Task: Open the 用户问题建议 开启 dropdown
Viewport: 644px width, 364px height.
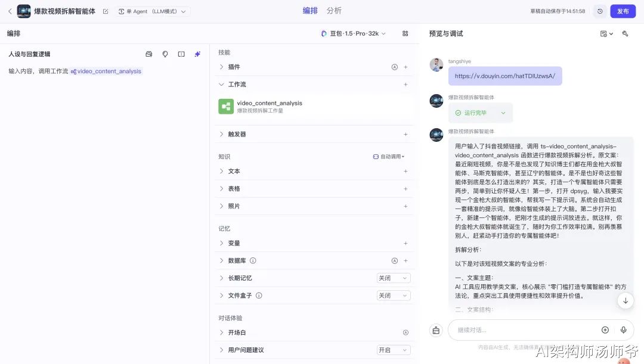Action: pyautogui.click(x=394, y=350)
